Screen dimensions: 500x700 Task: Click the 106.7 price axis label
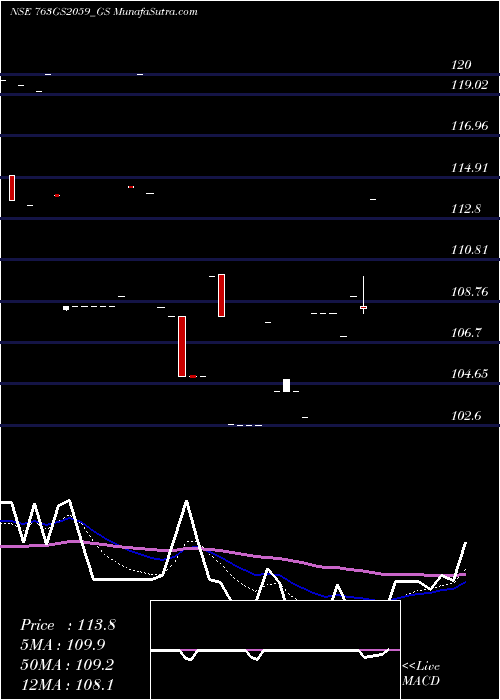point(466,333)
